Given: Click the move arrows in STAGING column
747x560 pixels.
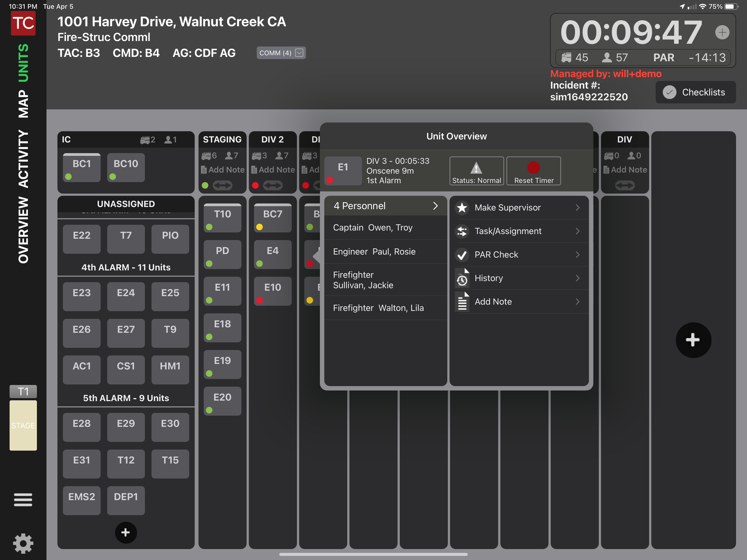Looking at the screenshot, I should click(222, 185).
